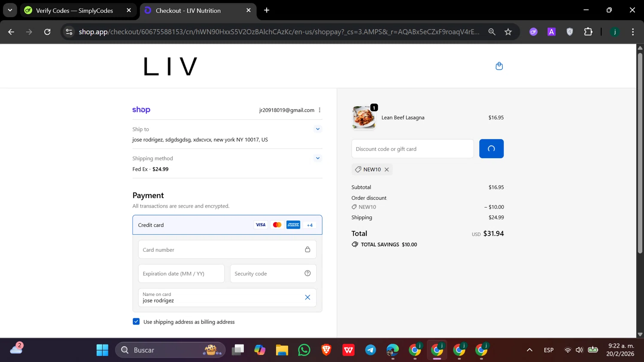Click the Security code field
The image size is (644, 362).
(x=273, y=274)
